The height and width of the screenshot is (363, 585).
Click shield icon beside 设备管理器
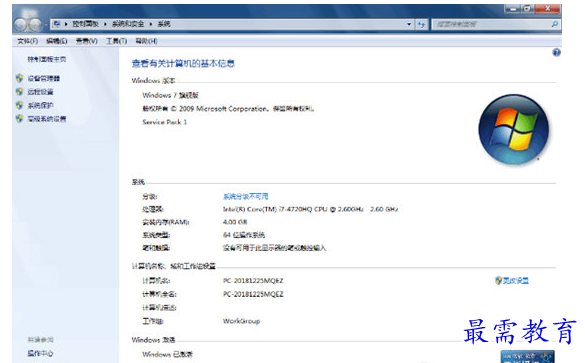(19, 78)
